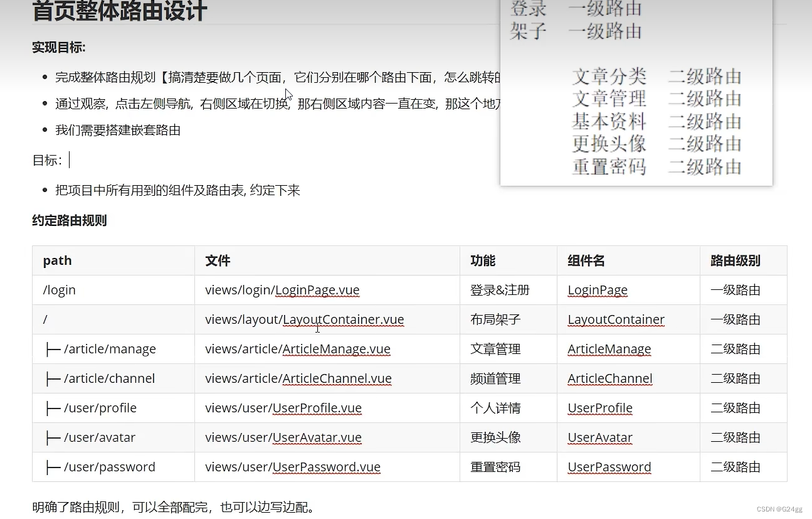Screen dimensions: 812x519
Task: Click the UserAvatar component name cell
Action: click(x=628, y=437)
